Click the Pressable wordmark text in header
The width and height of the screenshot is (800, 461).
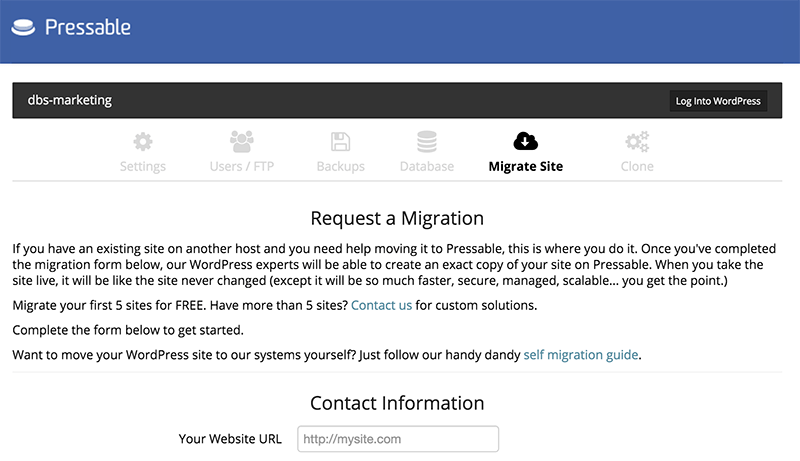click(x=88, y=27)
